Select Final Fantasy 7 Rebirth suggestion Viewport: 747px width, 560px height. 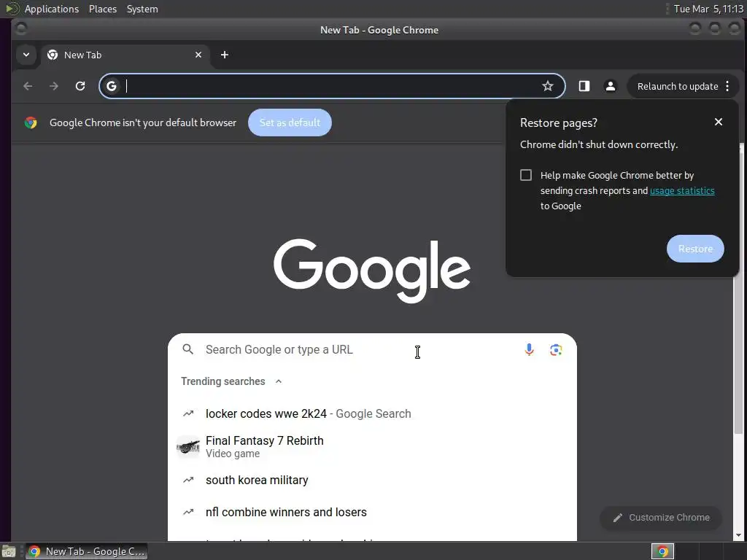click(x=372, y=447)
